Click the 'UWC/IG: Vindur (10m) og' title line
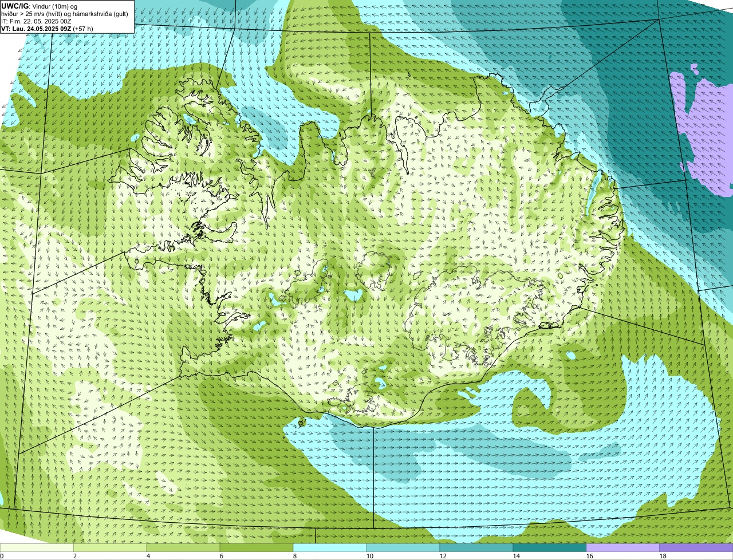The height and width of the screenshot is (560, 733). click(39, 6)
